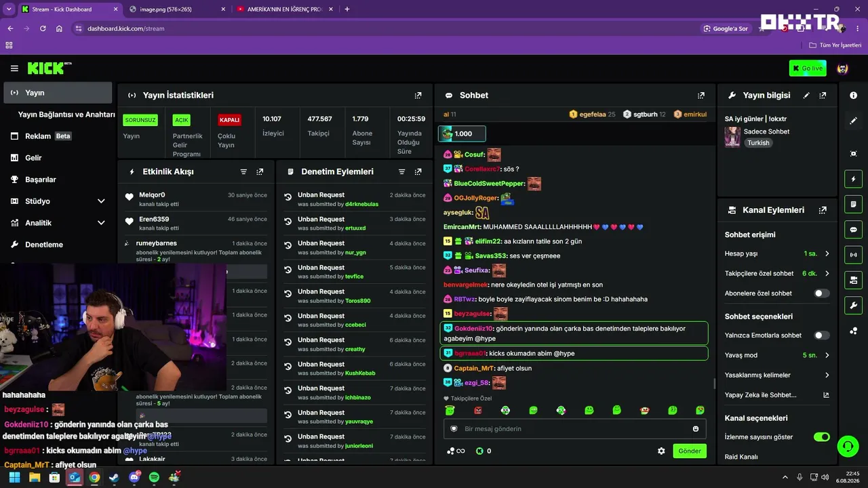The width and height of the screenshot is (868, 488).
Task: Click the Windows Start button
Action: coord(15,477)
